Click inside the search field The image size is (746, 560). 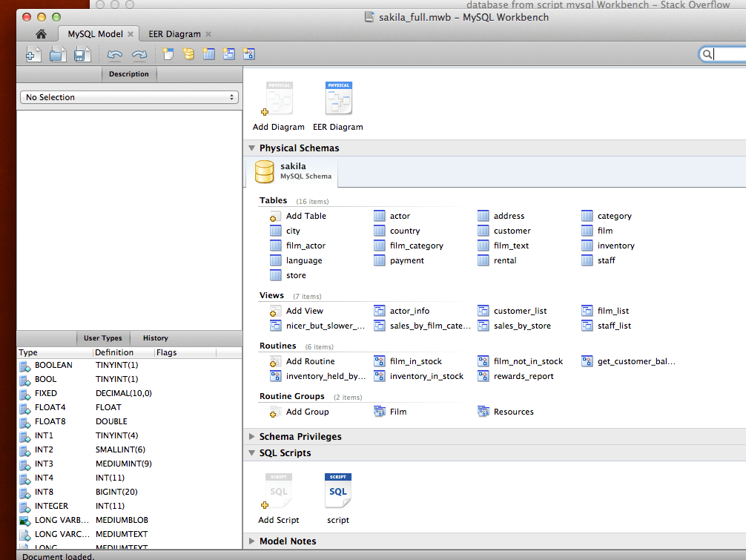pos(723,53)
